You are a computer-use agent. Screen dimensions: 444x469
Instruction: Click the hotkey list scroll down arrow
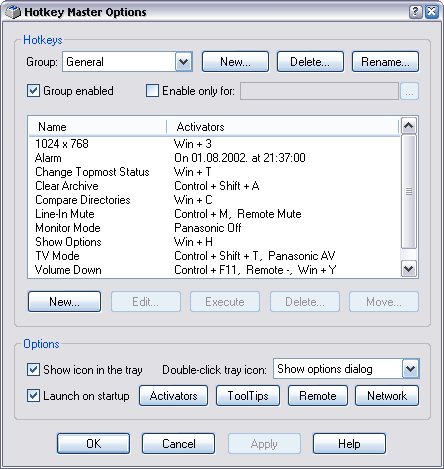pyautogui.click(x=409, y=269)
